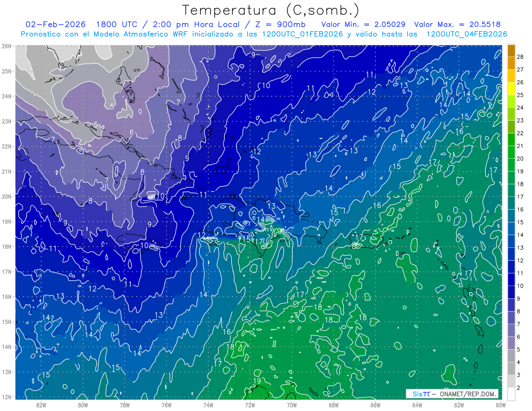Click the white contour label '6' on the map

coord(132,132)
